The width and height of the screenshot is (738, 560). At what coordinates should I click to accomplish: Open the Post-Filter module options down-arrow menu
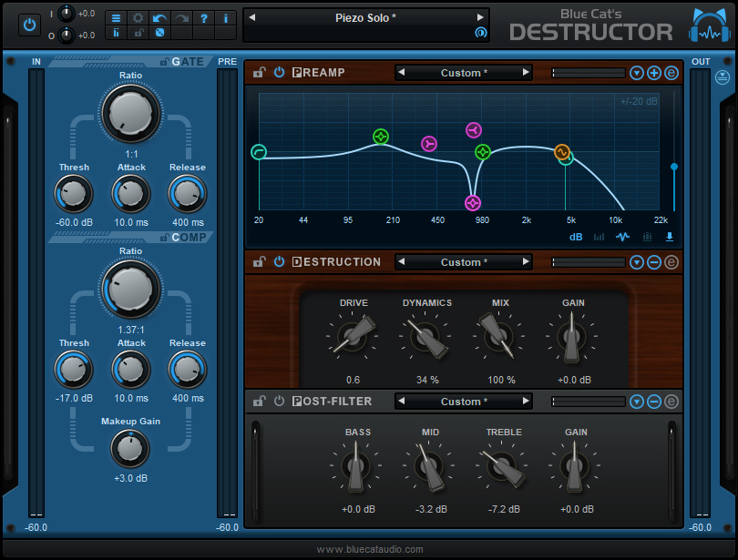tap(636, 402)
